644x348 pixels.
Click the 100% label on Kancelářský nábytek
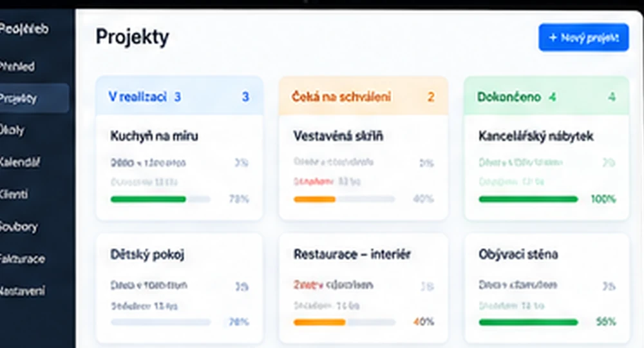[x=603, y=199]
